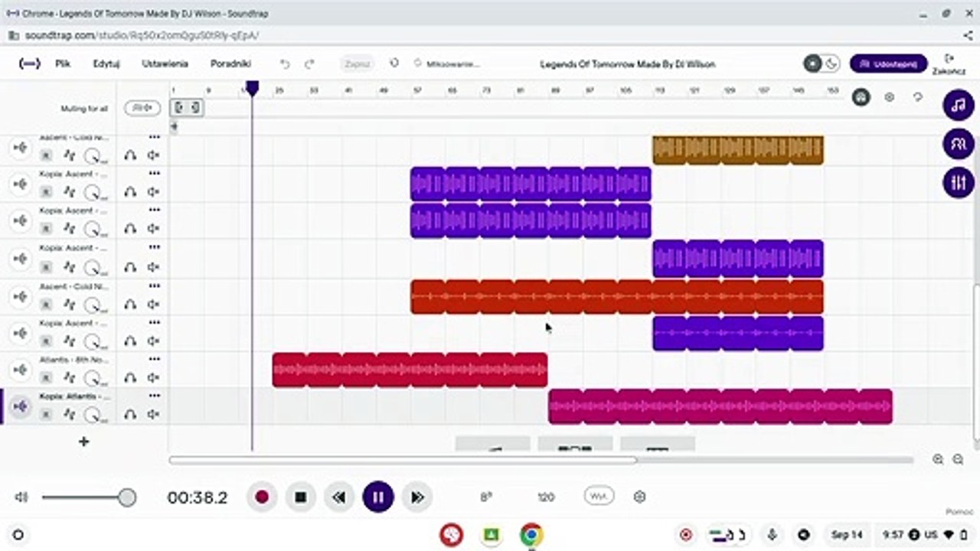Click the dark round button beside the ruler
980x551 pixels.
click(x=861, y=98)
